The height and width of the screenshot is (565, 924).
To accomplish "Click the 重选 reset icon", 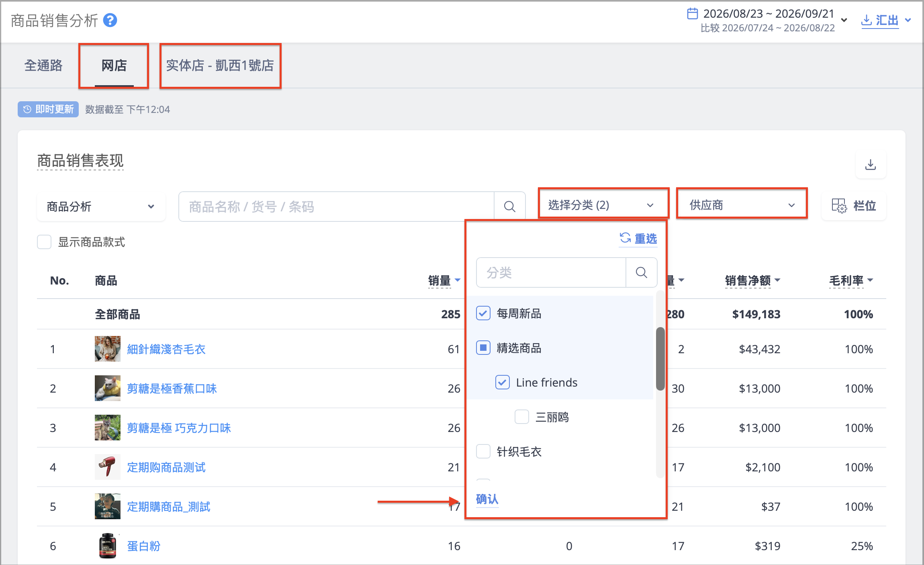I will pyautogui.click(x=625, y=238).
